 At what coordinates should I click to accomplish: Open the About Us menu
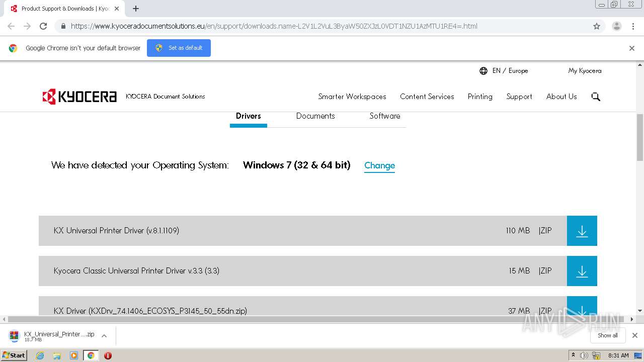click(x=561, y=97)
